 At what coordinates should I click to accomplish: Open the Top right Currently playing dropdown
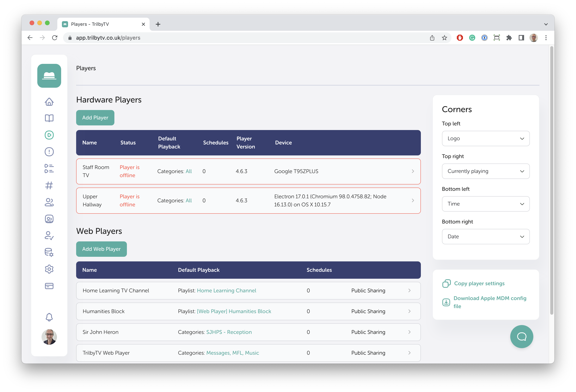(485, 171)
